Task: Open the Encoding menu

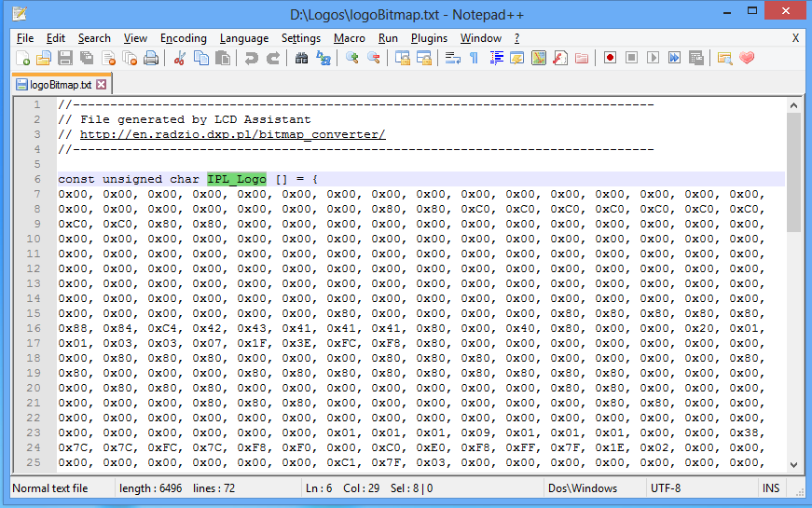Action: 183,38
